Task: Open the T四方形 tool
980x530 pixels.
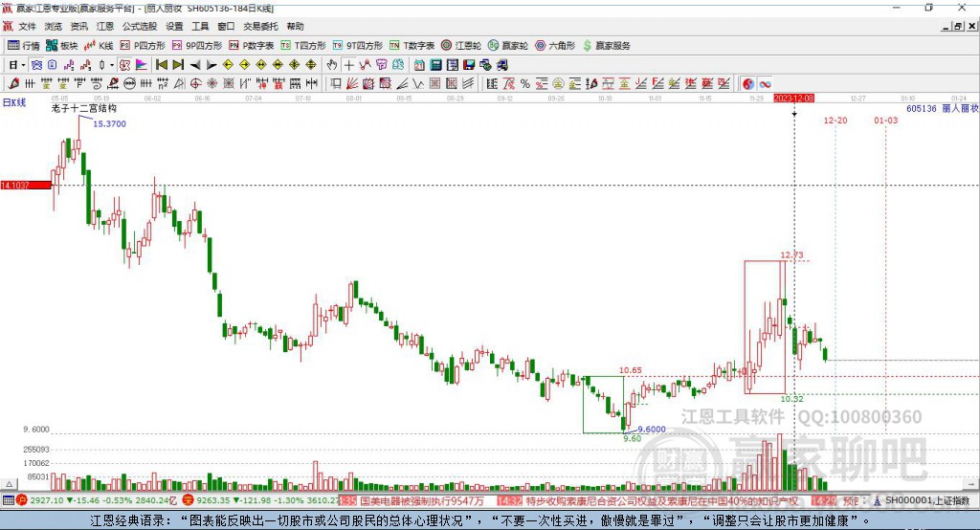Action: coord(303,46)
